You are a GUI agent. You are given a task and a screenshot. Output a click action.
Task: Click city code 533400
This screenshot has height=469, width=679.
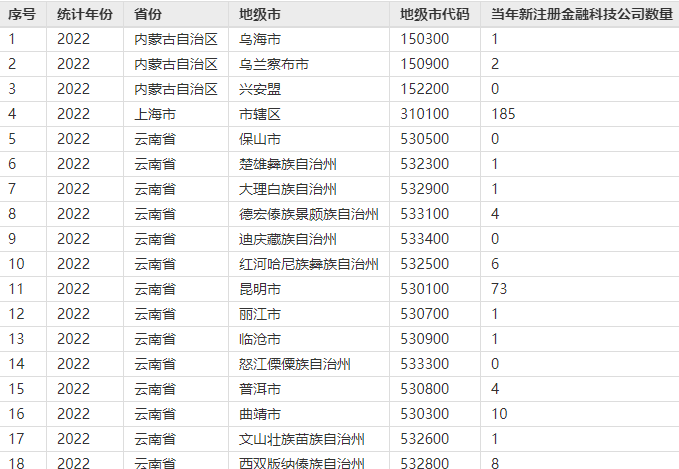click(425, 239)
